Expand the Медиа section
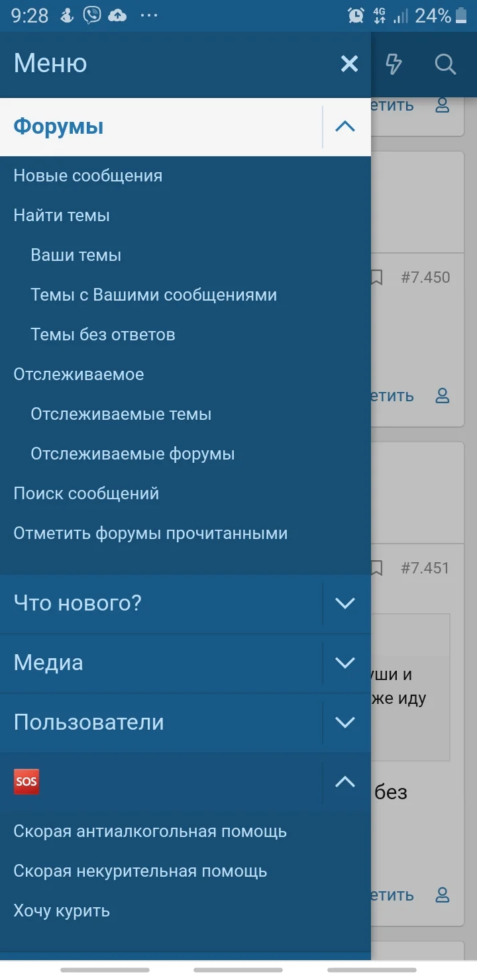 click(x=344, y=663)
